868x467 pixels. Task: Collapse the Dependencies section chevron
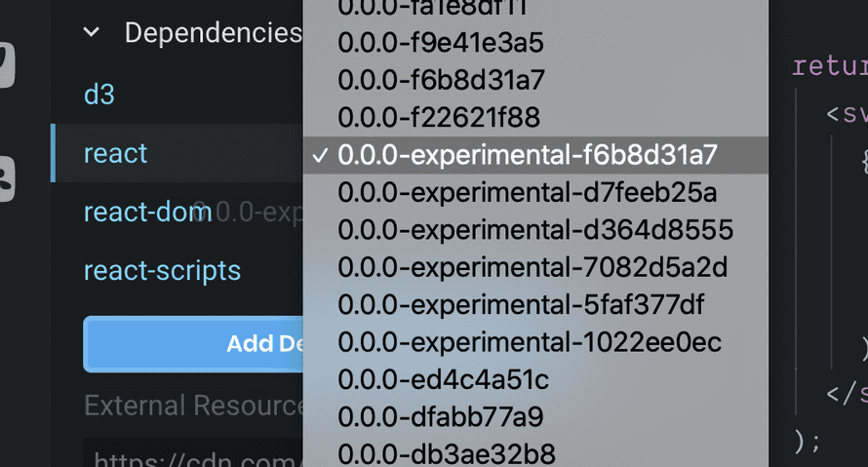[x=92, y=33]
